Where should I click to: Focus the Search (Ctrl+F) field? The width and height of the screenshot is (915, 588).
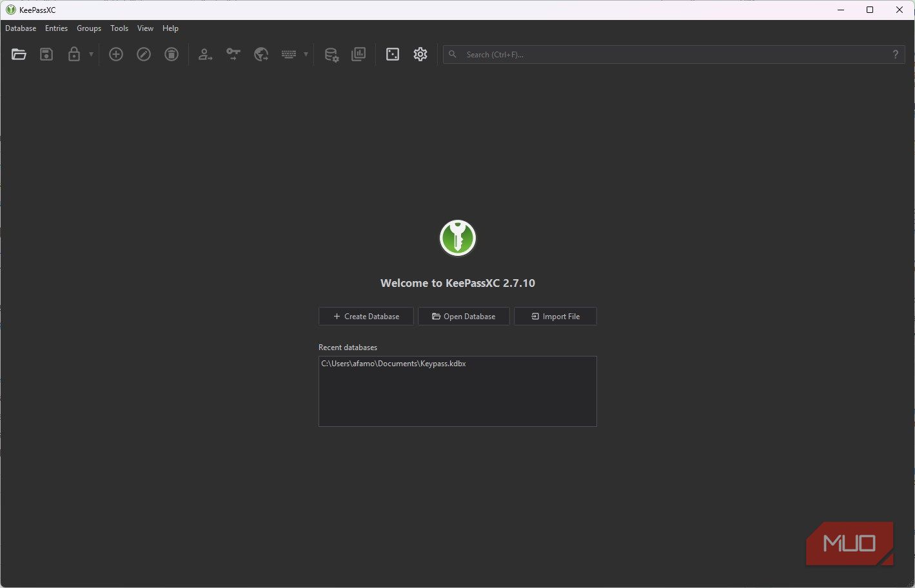(x=674, y=55)
